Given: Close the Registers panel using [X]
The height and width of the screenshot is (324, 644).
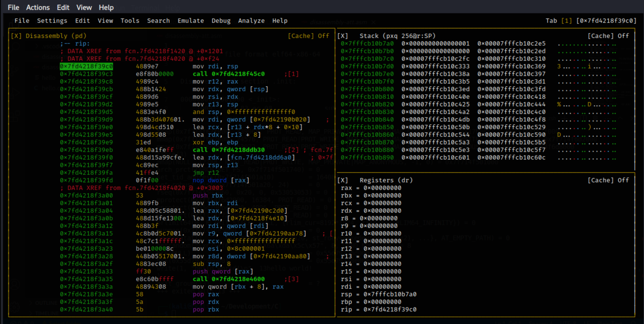Looking at the screenshot, I should [343, 180].
